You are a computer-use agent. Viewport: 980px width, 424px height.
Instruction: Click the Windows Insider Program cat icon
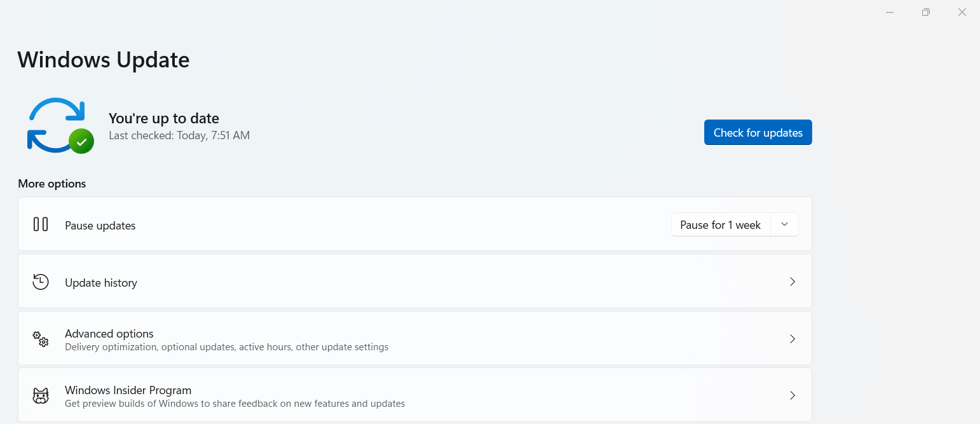coord(41,396)
